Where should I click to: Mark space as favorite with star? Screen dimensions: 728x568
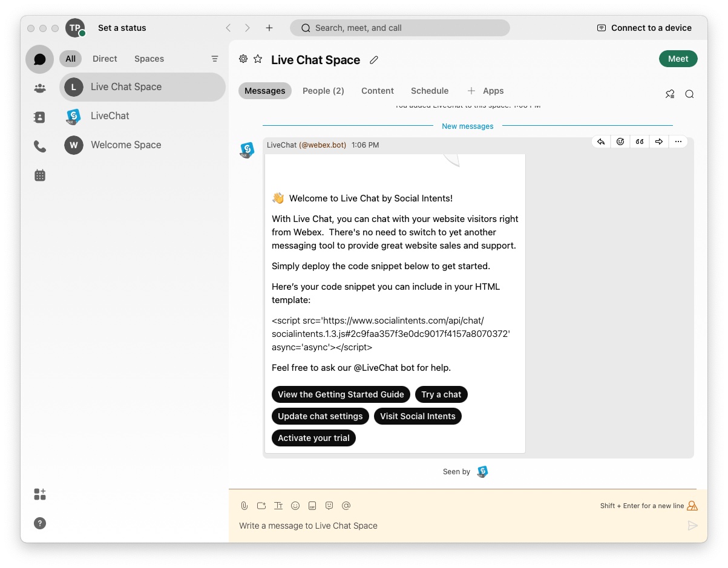pos(258,59)
